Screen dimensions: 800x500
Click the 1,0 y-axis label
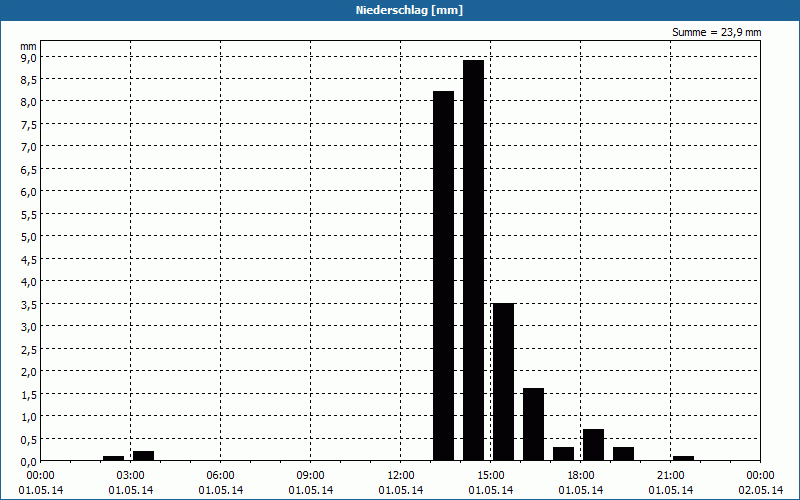click(x=28, y=417)
